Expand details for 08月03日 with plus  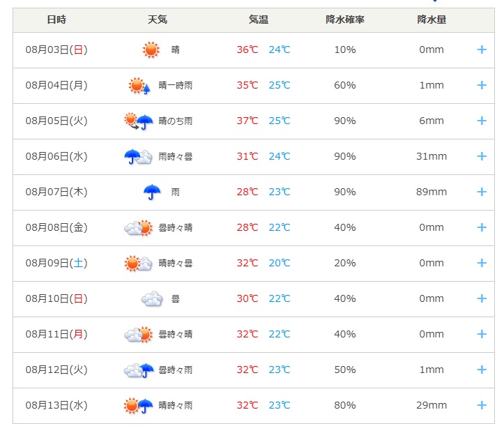(482, 50)
